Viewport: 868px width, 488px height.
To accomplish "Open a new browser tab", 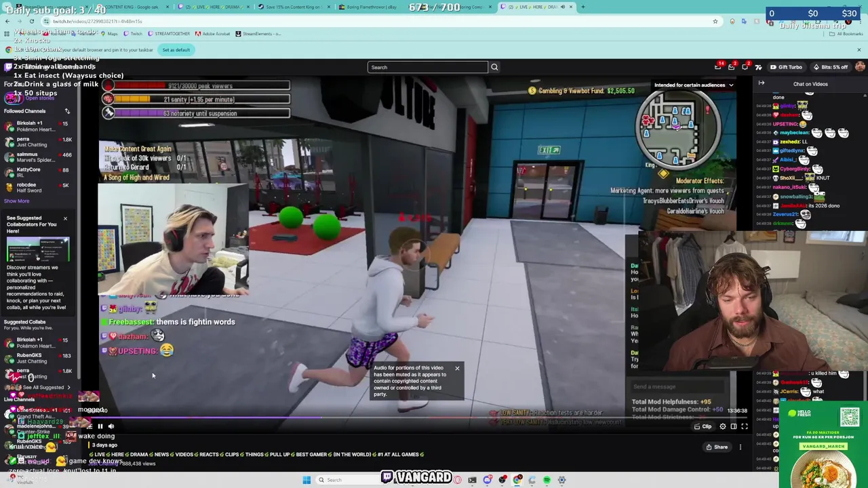I will [583, 7].
